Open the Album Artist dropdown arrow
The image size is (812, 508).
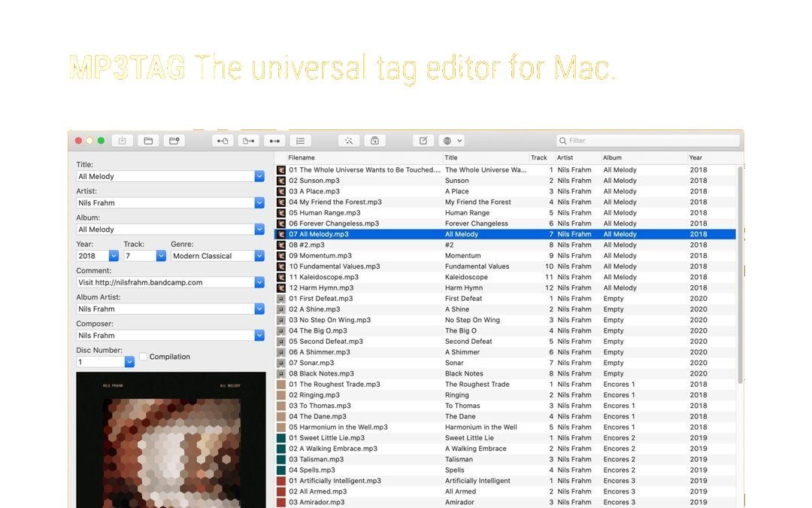point(259,309)
